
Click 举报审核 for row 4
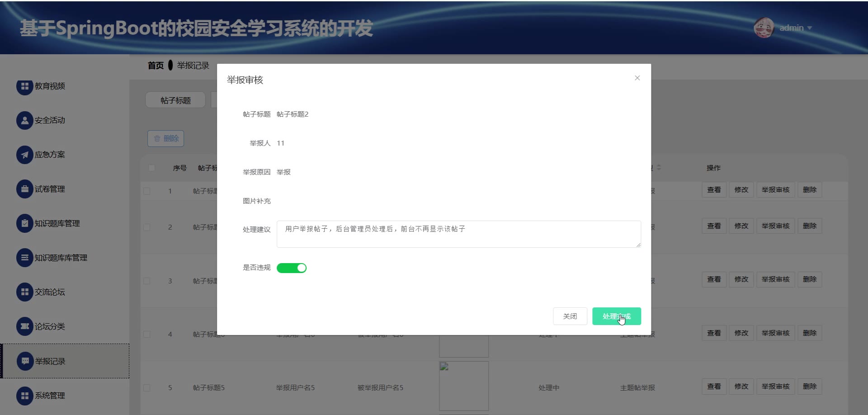[776, 333]
